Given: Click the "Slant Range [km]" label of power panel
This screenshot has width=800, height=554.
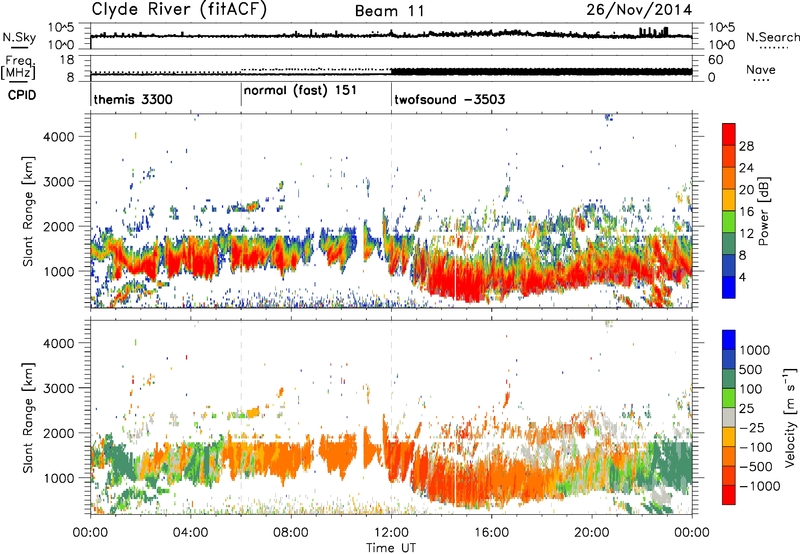Looking at the screenshot, I should [x=28, y=211].
